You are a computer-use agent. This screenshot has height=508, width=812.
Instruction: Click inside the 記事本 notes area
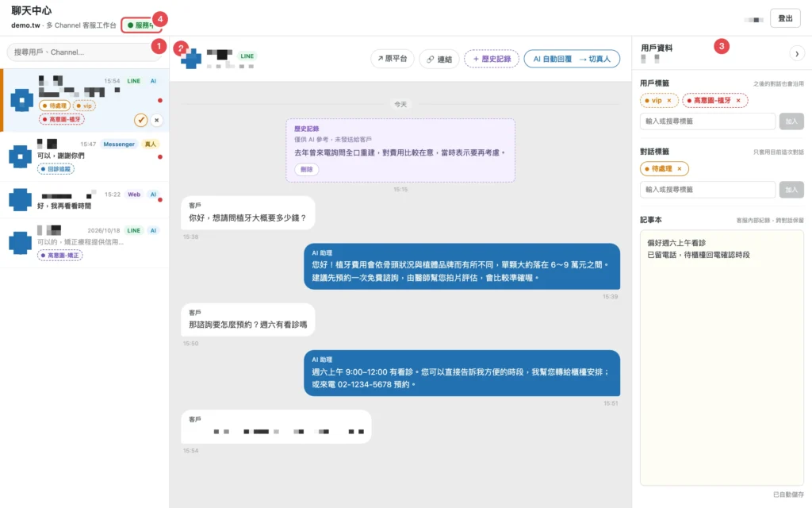pyautogui.click(x=722, y=358)
